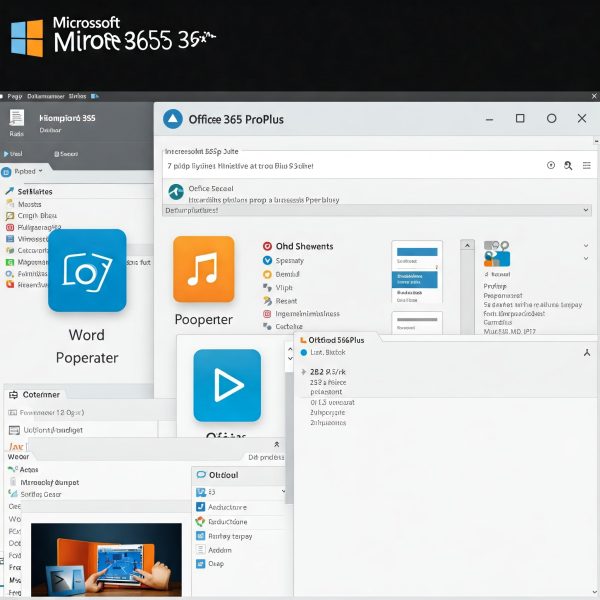Click the Aeductome blue icon in the Otldoul list
The height and width of the screenshot is (600, 600).
click(200, 507)
